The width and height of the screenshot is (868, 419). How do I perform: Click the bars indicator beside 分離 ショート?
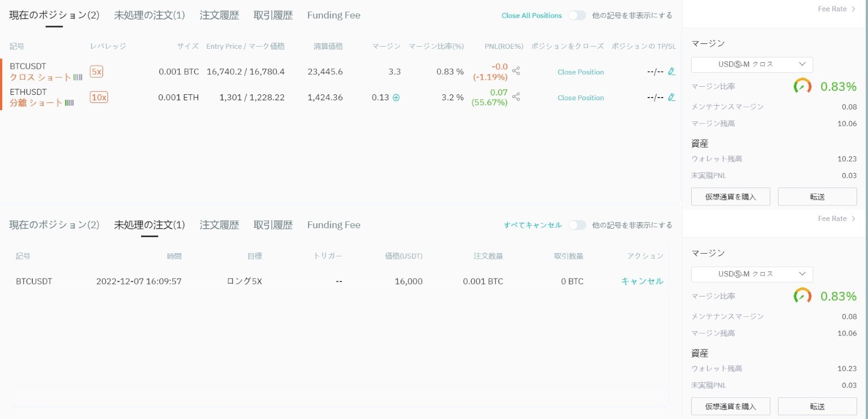tap(69, 103)
